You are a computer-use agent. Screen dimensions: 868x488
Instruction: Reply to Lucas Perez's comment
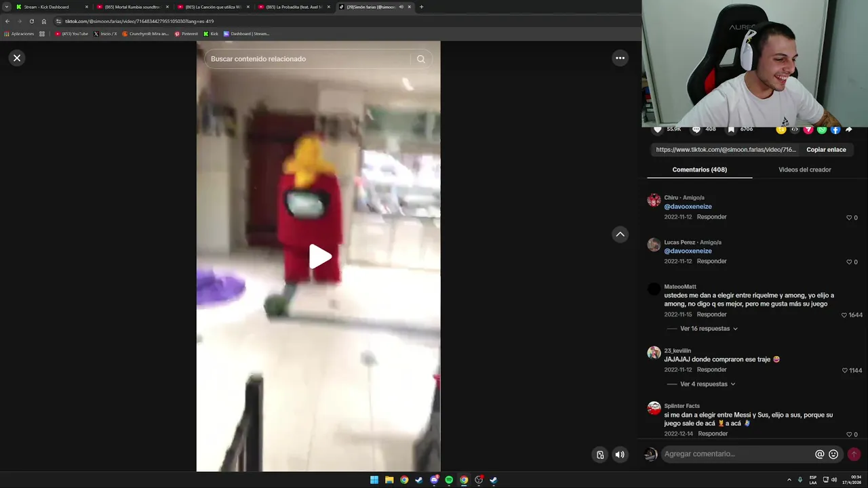click(711, 261)
